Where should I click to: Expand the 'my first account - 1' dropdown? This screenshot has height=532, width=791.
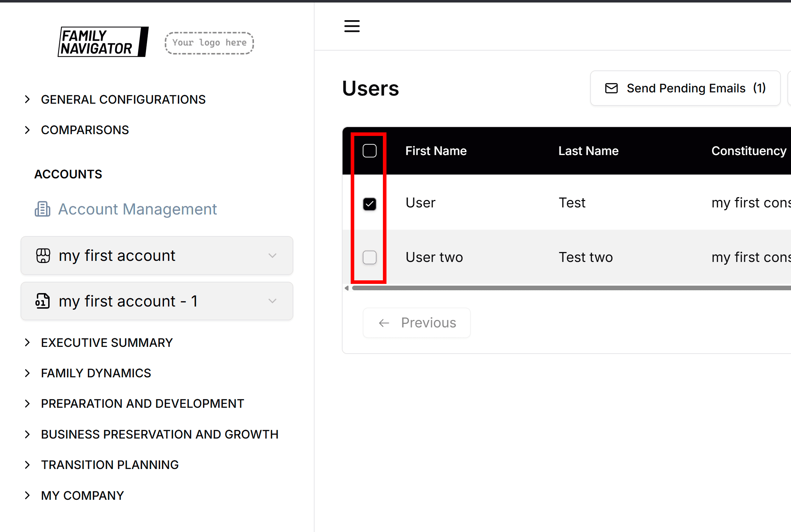point(272,301)
